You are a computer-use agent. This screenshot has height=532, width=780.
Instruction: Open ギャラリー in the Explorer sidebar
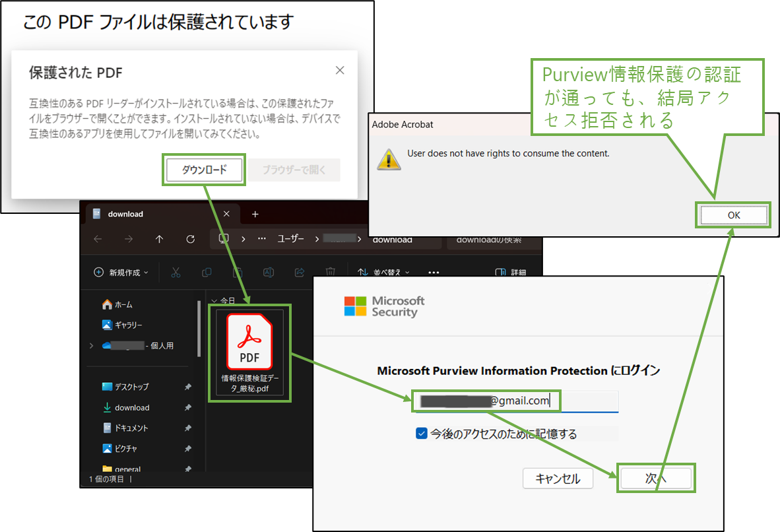122,325
